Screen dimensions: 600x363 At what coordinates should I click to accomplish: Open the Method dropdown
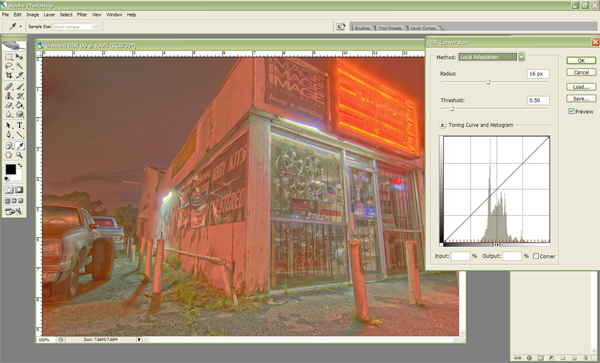pos(492,57)
